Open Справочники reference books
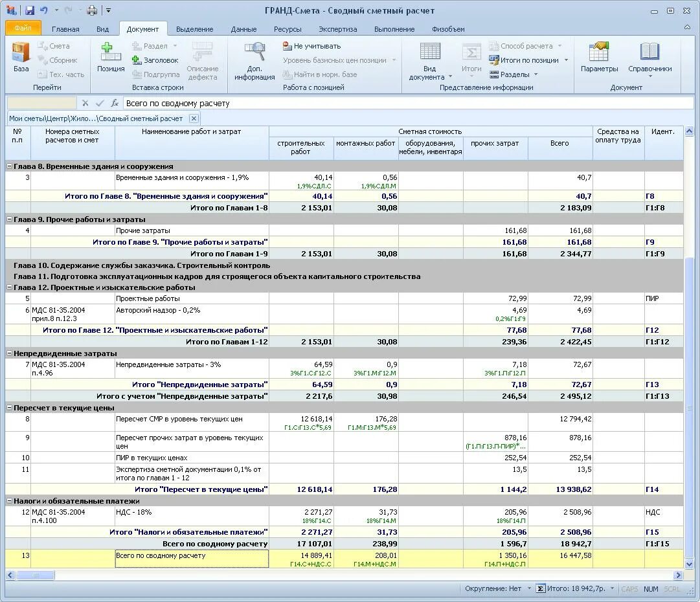The image size is (700, 602). click(650, 60)
